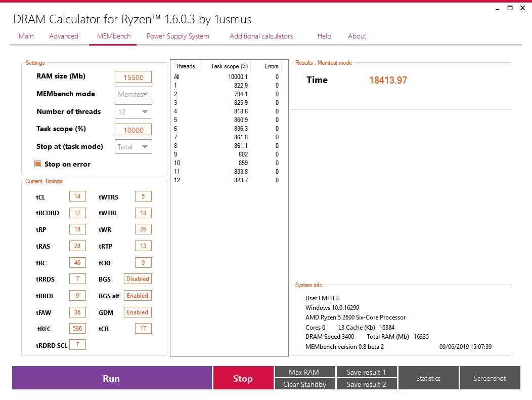This screenshot has height=400, width=532.
Task: Select the All row with 10000.1
Action: click(x=227, y=77)
